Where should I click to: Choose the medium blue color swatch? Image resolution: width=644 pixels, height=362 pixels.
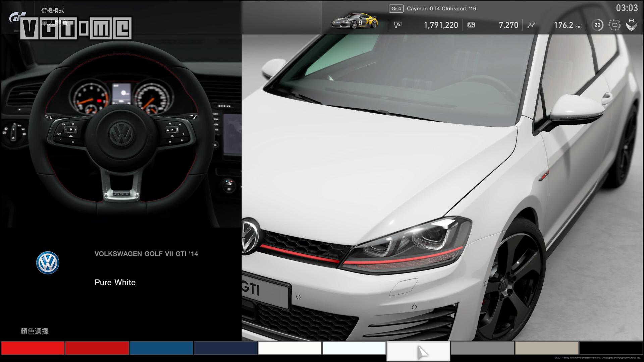click(161, 348)
